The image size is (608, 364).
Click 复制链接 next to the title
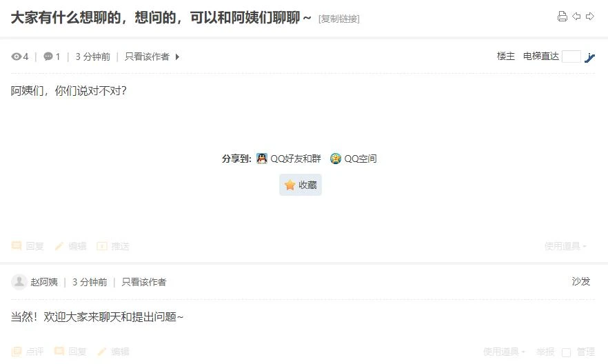click(339, 19)
